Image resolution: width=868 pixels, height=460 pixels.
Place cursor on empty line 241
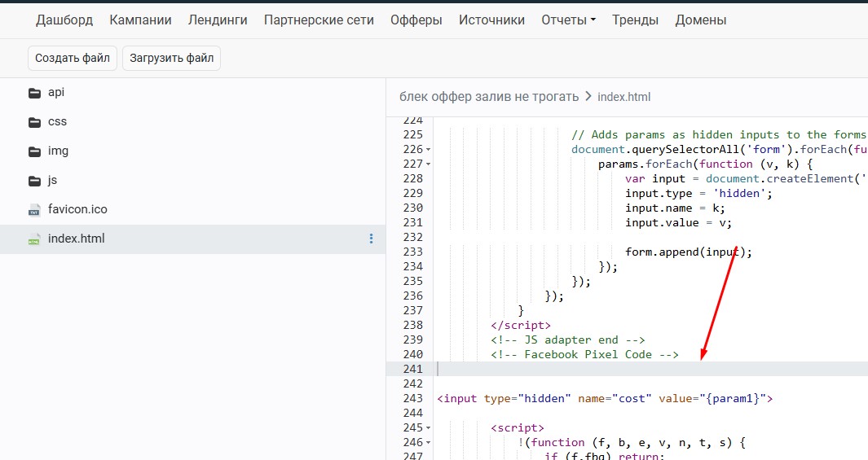pyautogui.click(x=650, y=370)
